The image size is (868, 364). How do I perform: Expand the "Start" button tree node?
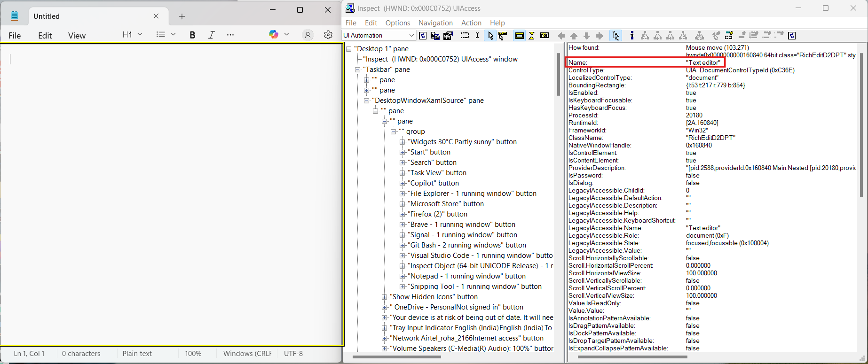point(402,152)
